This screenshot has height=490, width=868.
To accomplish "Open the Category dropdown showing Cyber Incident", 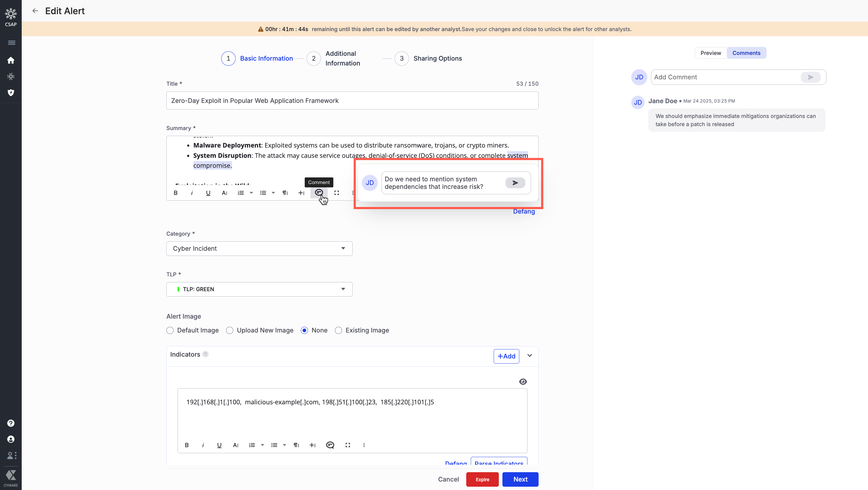I will coord(259,249).
